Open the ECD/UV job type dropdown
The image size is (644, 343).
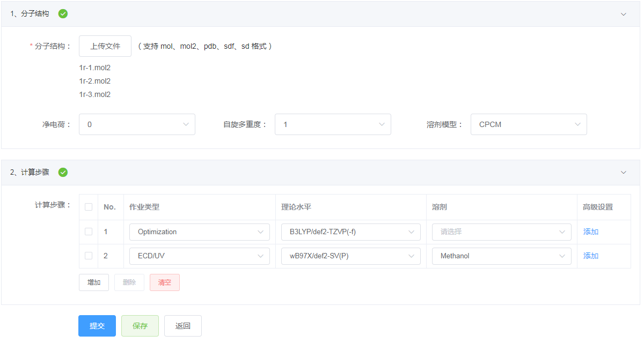(x=200, y=256)
